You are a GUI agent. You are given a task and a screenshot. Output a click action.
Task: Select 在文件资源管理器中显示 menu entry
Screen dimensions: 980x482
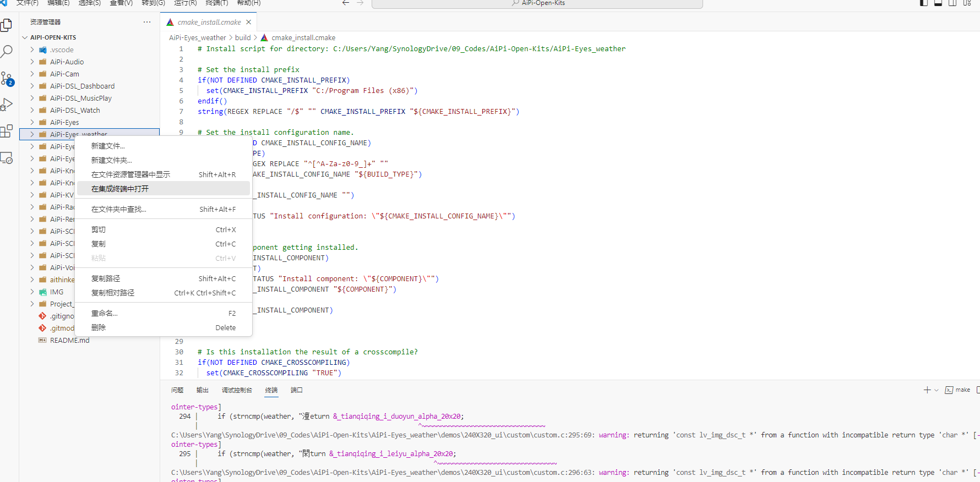[164, 174]
